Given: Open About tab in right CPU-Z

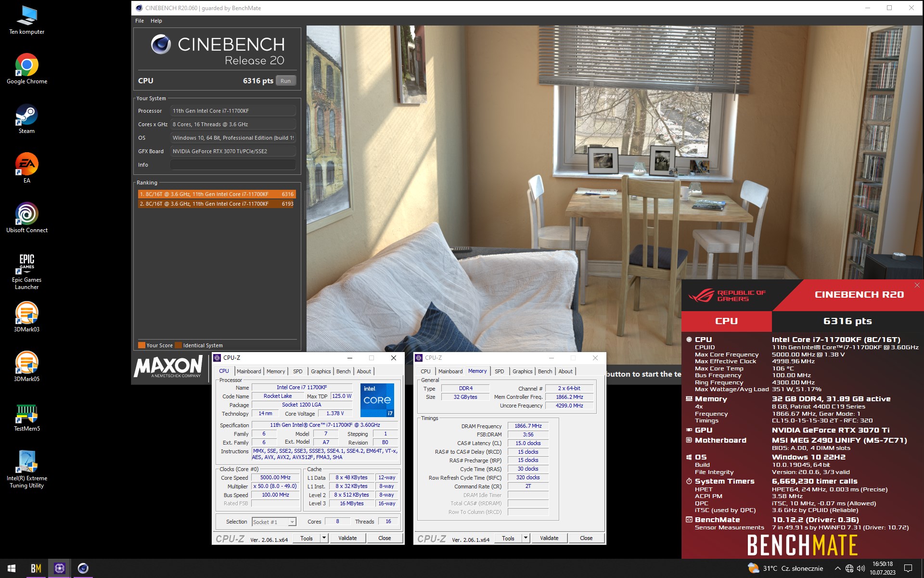Looking at the screenshot, I should [565, 371].
